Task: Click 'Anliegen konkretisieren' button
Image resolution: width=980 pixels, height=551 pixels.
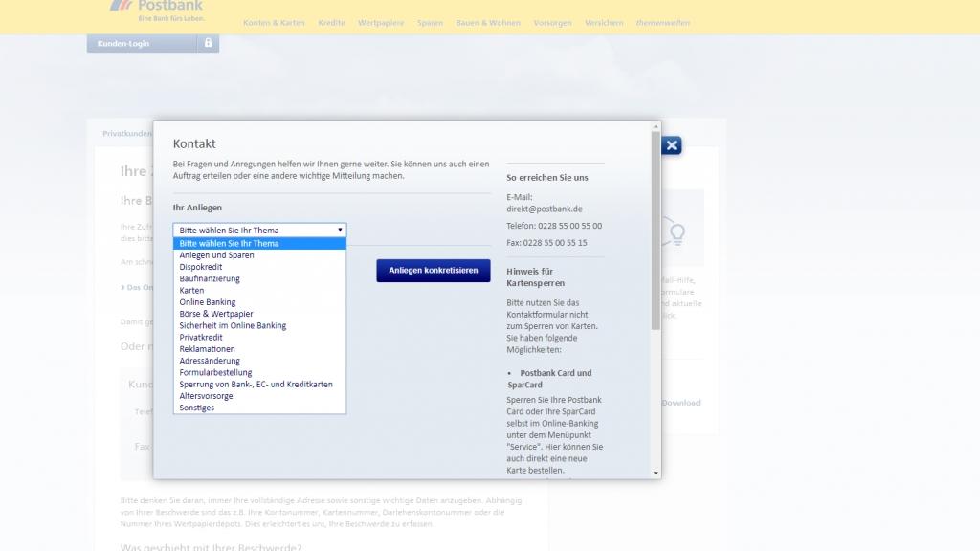Action: pos(434,271)
